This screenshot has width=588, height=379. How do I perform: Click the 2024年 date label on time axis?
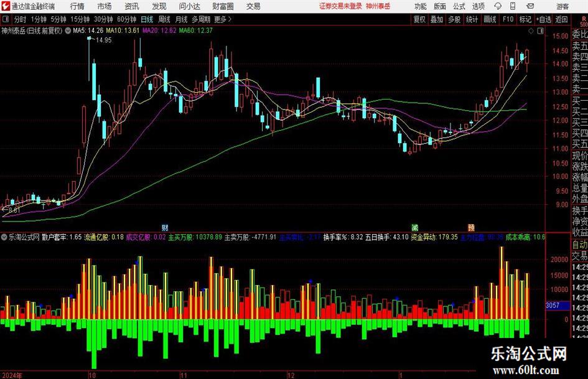coord(12,375)
